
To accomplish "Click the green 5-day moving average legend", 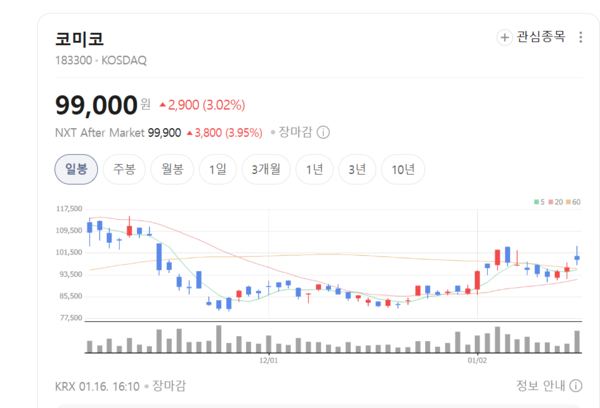I will 540,203.
